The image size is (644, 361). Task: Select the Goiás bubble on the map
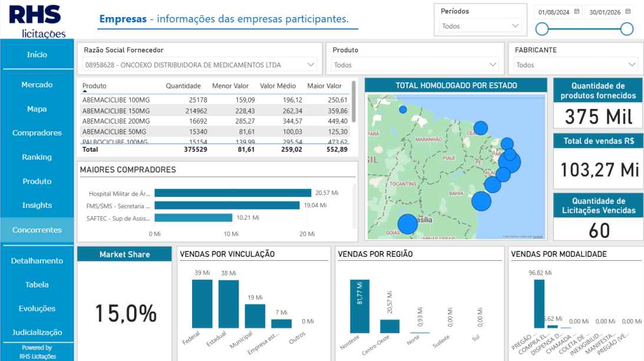(407, 224)
